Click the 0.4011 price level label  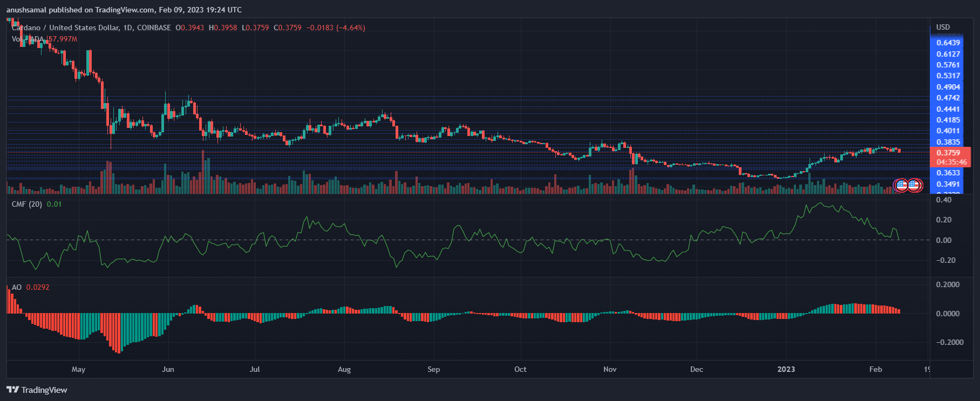tap(948, 131)
